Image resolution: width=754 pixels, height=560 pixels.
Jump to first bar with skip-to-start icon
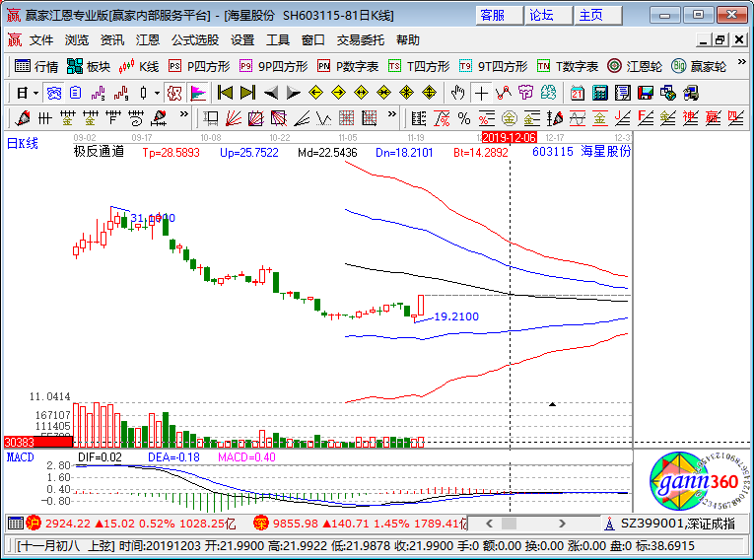[225, 93]
